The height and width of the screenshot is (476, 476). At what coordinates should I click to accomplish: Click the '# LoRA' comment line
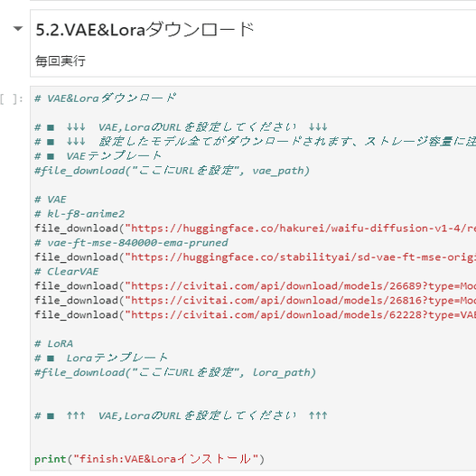point(53,344)
